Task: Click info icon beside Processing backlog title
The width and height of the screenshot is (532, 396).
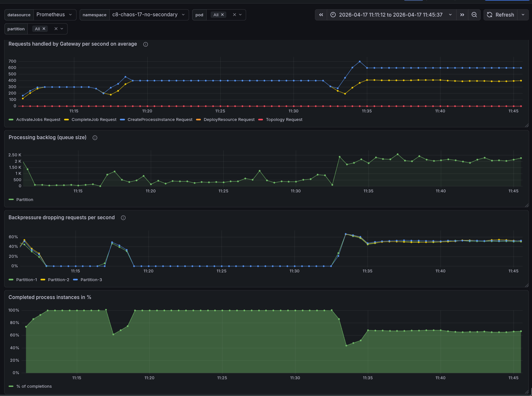Action: pos(95,138)
